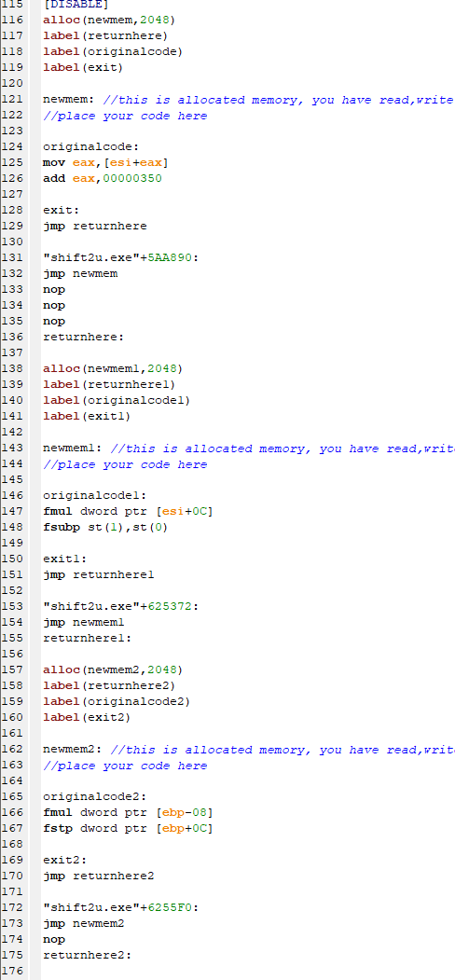Click the "shift2u.exe"+5AA890 address line
The width and height of the screenshot is (455, 980).
click(120, 257)
